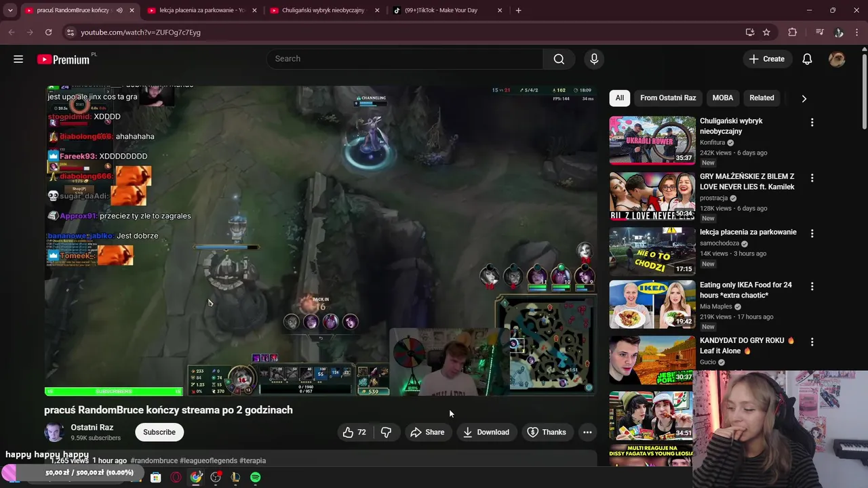Click the search magnifier button
Viewport: 868px width, 488px height.
point(559,59)
